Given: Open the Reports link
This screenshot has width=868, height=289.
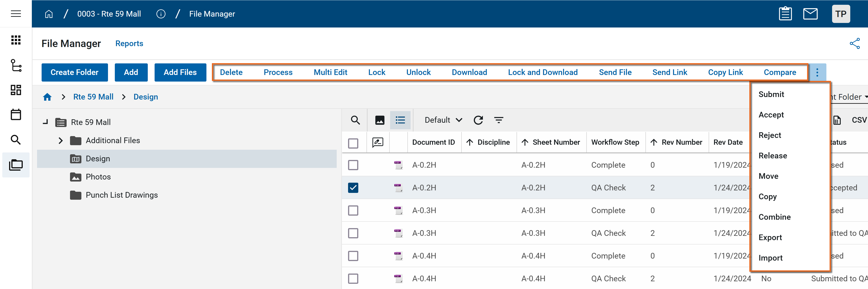Looking at the screenshot, I should coord(129,43).
